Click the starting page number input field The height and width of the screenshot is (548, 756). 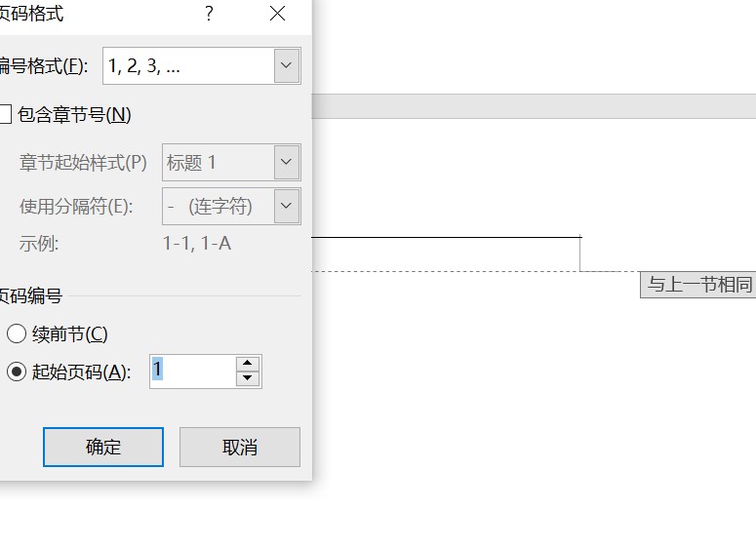191,371
